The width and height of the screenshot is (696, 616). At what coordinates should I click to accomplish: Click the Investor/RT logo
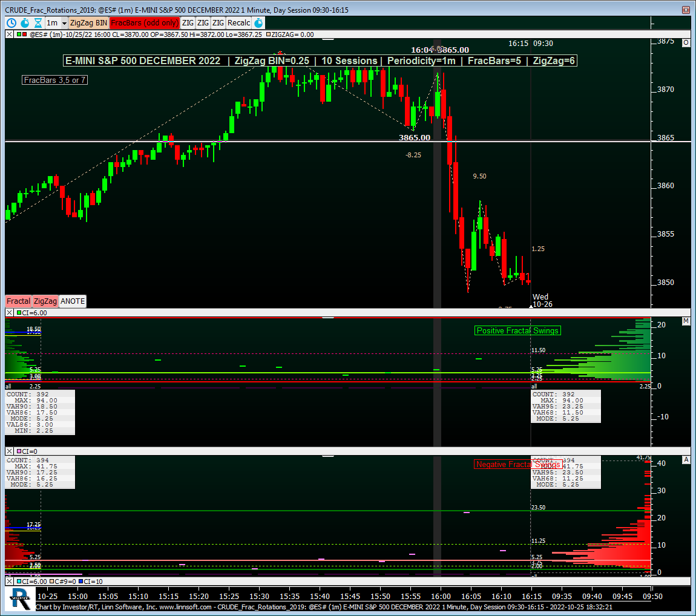(19, 598)
